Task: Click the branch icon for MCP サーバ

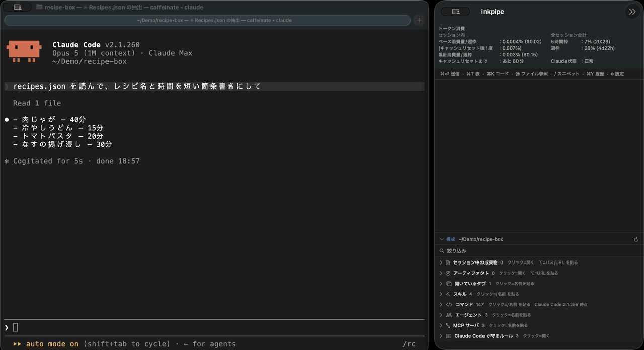Action: tap(448, 326)
